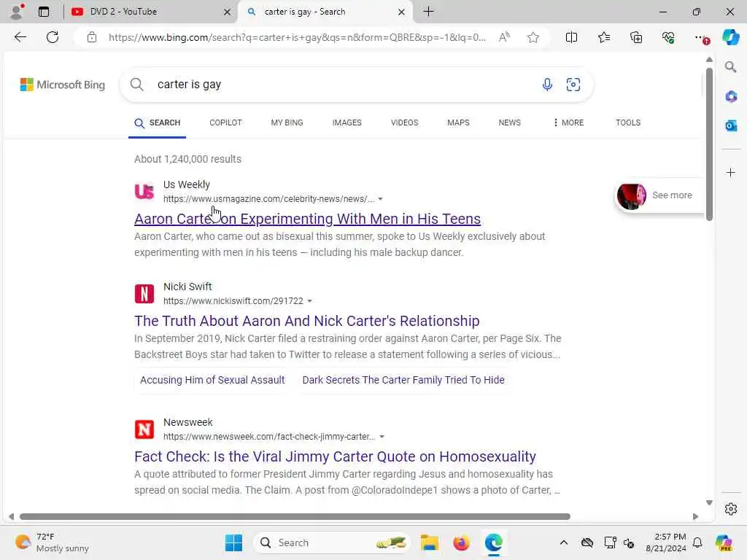Open The Truth About Aaron And Nick Carter's link

[x=307, y=321]
